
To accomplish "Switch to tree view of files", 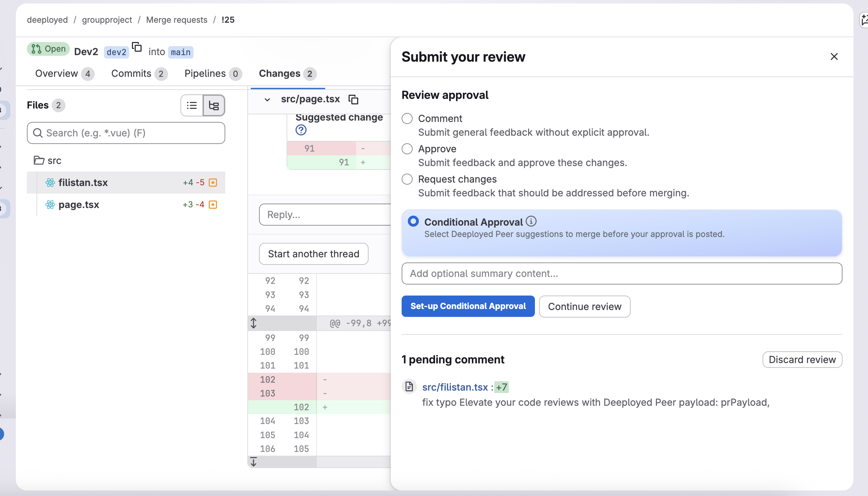I will [x=214, y=105].
